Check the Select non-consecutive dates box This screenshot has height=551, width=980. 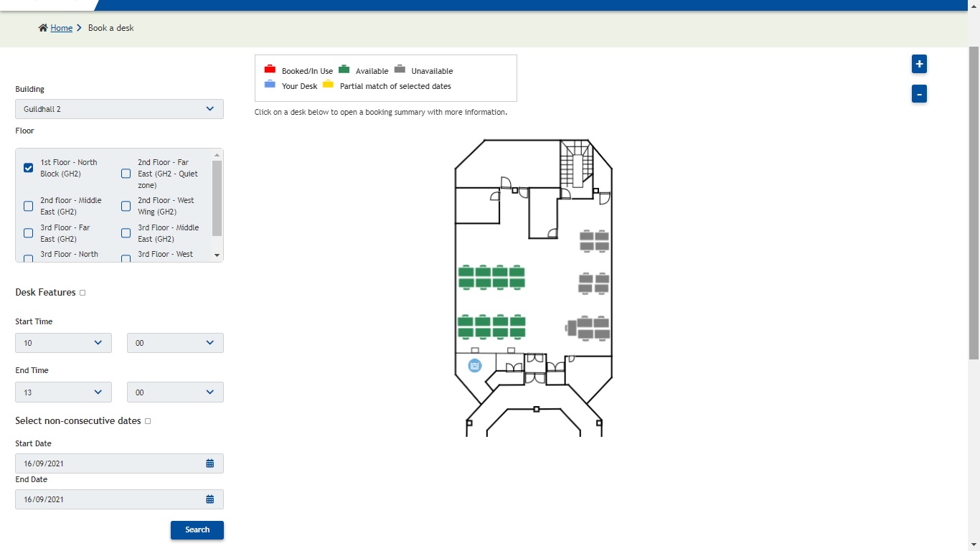tap(148, 421)
